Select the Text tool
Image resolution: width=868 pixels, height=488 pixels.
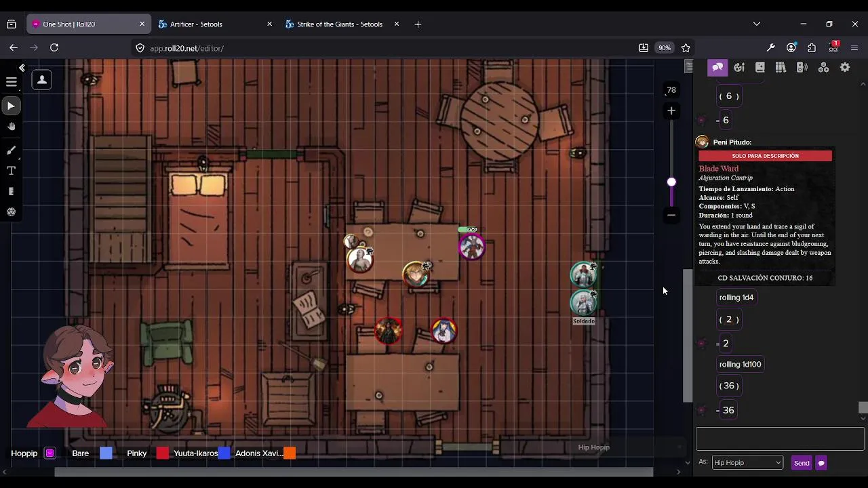pyautogui.click(x=11, y=171)
